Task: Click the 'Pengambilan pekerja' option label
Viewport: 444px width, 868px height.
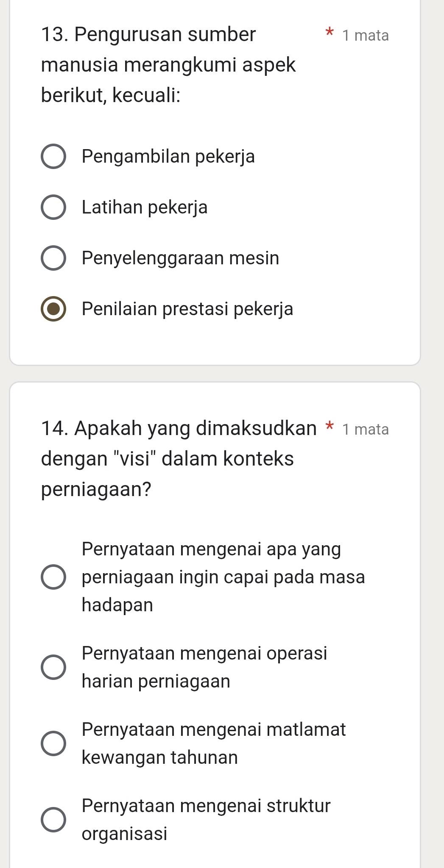Action: (x=168, y=157)
